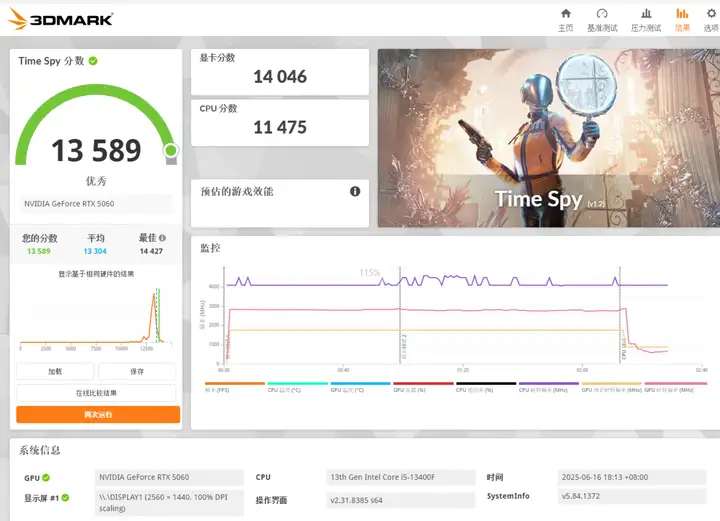Click the 系统信息 system info heading
This screenshot has width=720, height=521.
tap(39, 450)
